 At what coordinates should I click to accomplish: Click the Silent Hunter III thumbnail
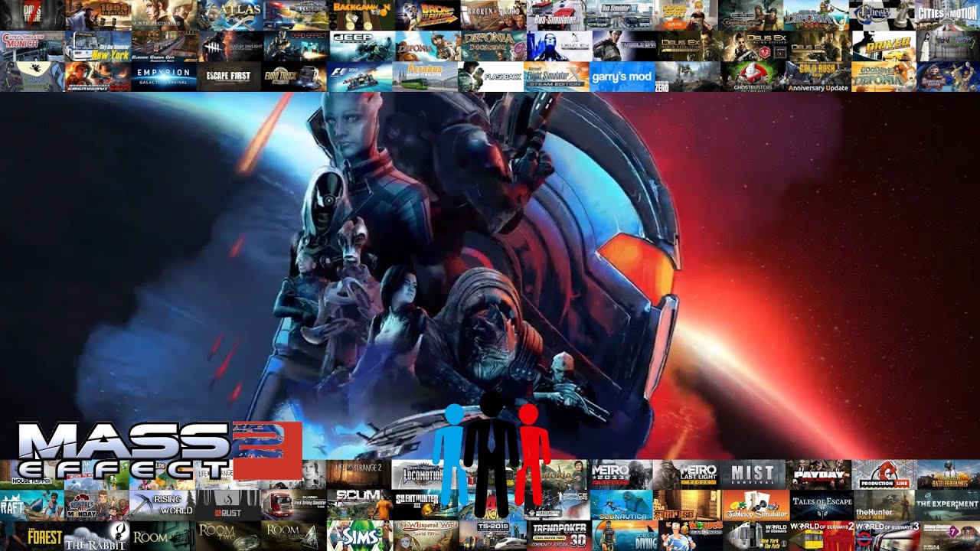(424, 505)
